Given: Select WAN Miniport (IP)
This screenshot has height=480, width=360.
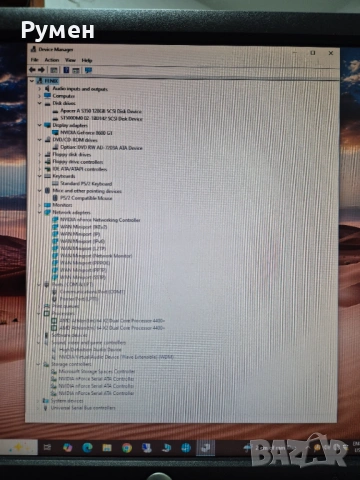Looking at the screenshot, I should click(80, 234).
